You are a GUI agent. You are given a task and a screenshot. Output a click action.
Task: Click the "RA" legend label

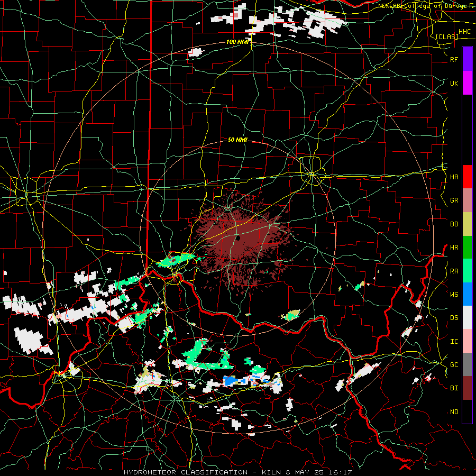pos(454,271)
